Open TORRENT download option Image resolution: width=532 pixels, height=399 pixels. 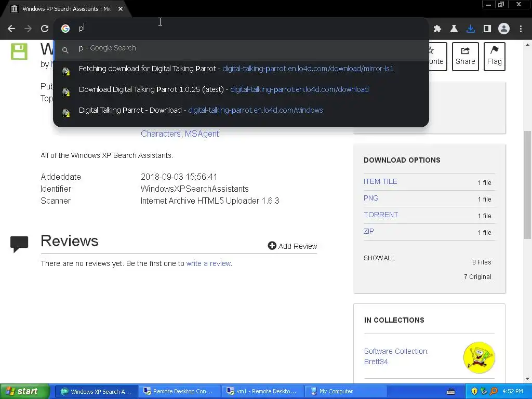381,215
